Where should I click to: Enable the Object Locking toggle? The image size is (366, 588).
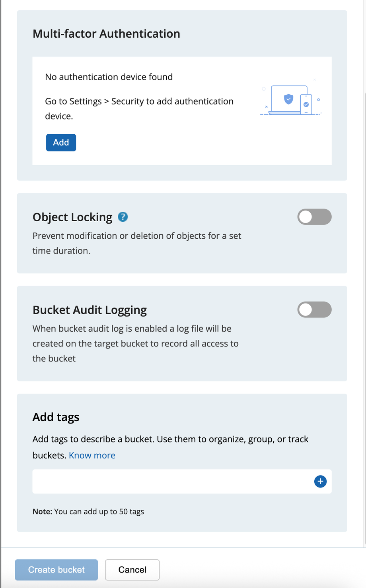coord(314,217)
